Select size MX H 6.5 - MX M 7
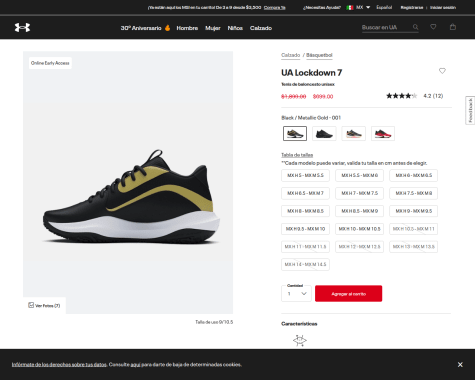Image resolution: width=475 pixels, height=380 pixels. 305,193
